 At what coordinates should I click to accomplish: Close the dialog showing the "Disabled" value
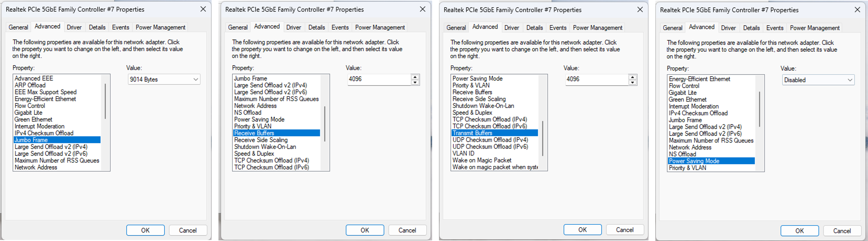(858, 10)
